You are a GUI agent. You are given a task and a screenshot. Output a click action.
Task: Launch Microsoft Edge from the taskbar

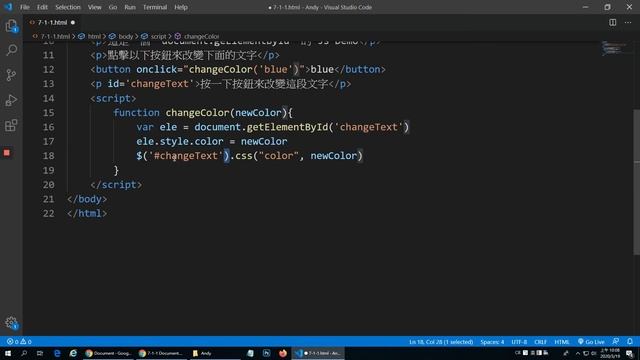click(57, 353)
